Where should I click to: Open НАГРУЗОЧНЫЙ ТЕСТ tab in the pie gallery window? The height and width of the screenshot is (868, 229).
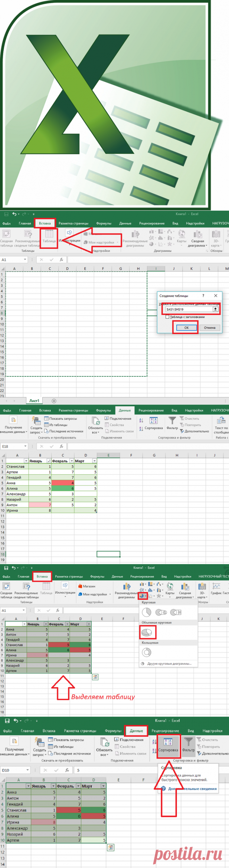213,576
